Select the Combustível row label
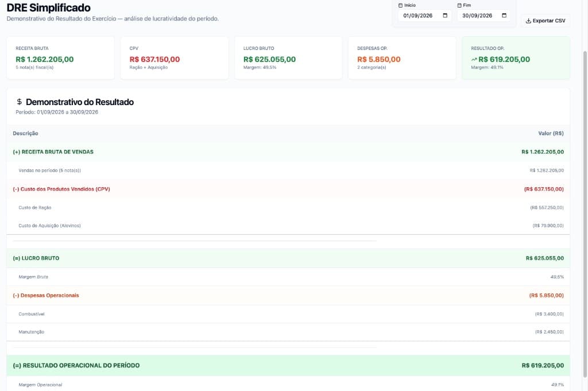Viewport: 588px width, 391px height. [32, 313]
